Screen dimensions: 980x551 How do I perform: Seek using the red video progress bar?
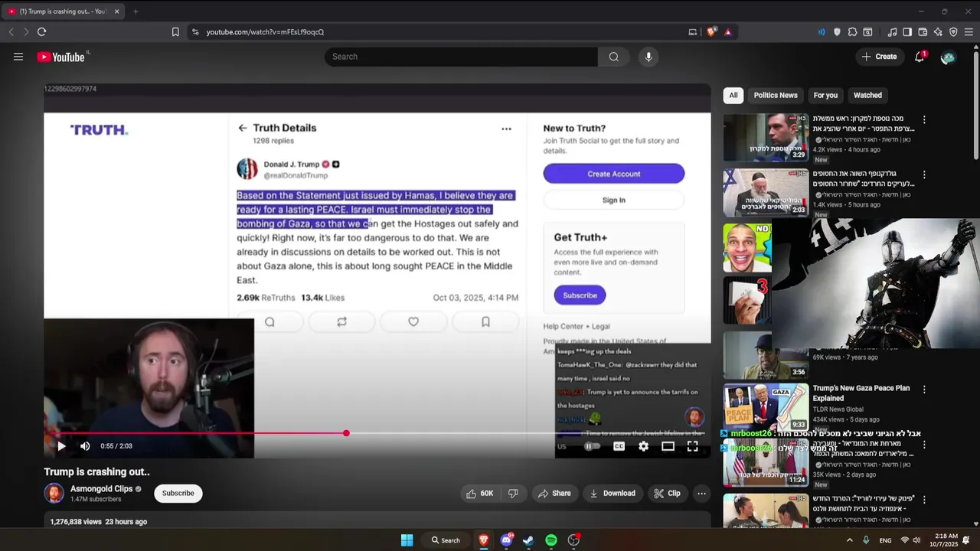tap(377, 433)
